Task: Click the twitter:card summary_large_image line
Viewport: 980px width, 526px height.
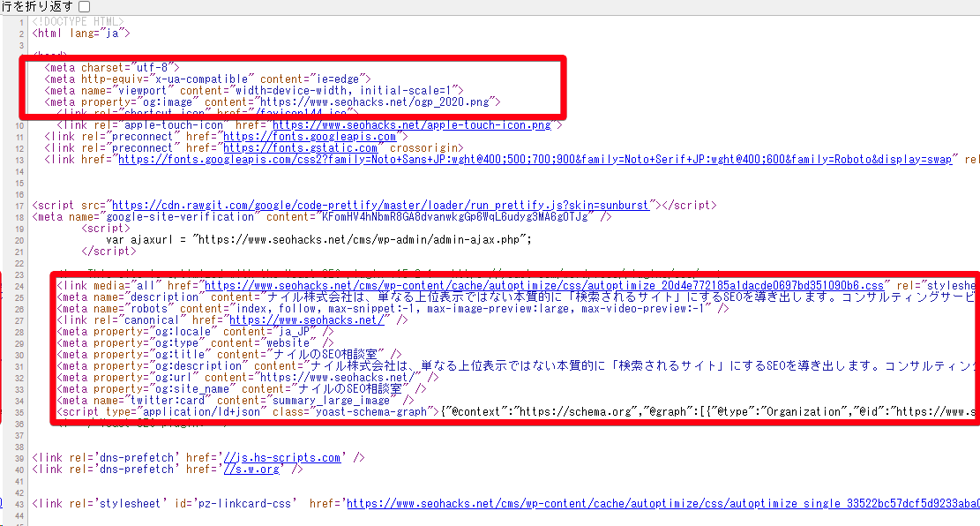Action: coord(235,401)
